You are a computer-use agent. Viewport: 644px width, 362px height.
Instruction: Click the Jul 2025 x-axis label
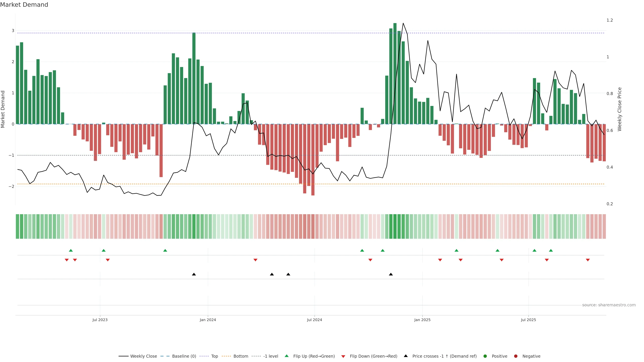528,320
